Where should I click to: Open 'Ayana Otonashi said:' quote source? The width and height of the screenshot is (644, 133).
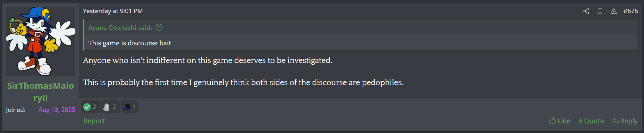point(120,28)
